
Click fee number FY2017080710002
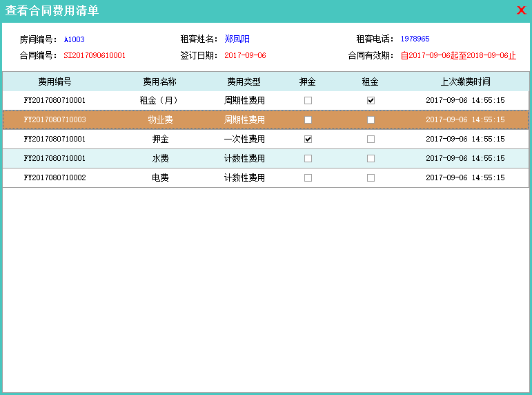[x=55, y=177]
